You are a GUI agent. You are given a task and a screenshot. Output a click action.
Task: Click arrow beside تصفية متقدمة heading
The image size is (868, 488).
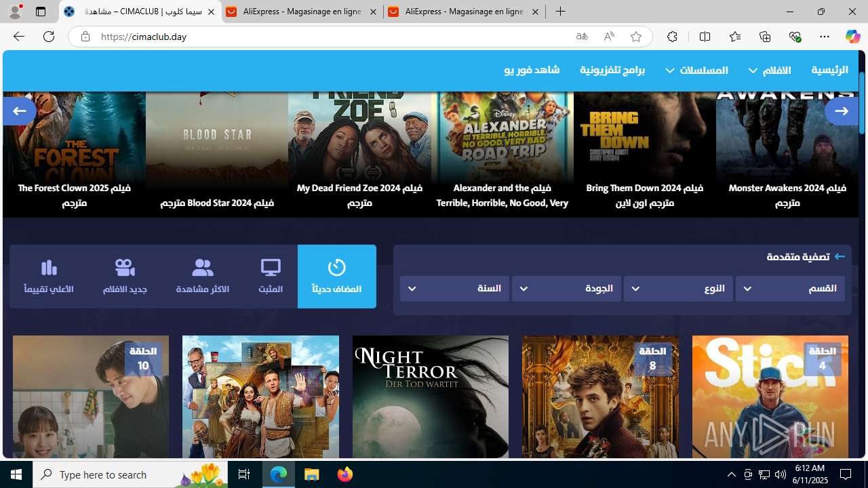pyautogui.click(x=840, y=257)
